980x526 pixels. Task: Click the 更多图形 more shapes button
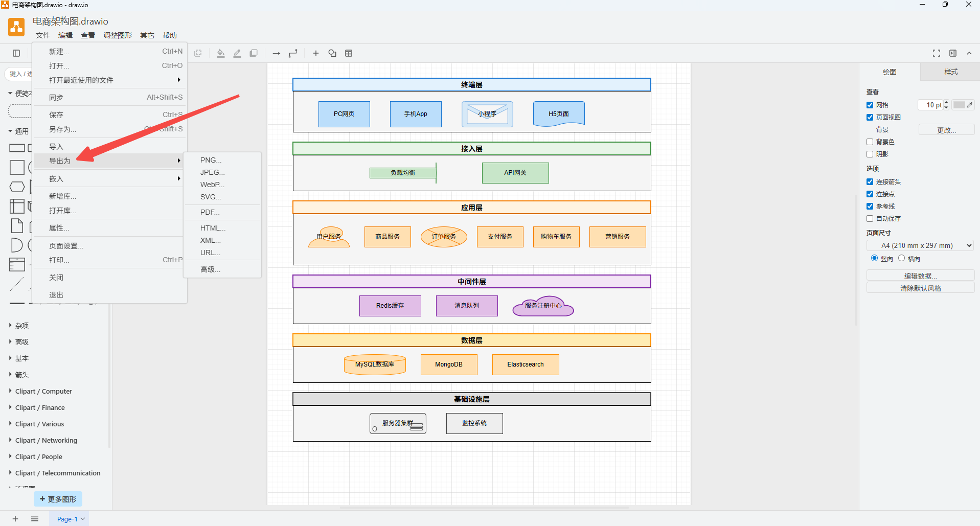pos(58,499)
